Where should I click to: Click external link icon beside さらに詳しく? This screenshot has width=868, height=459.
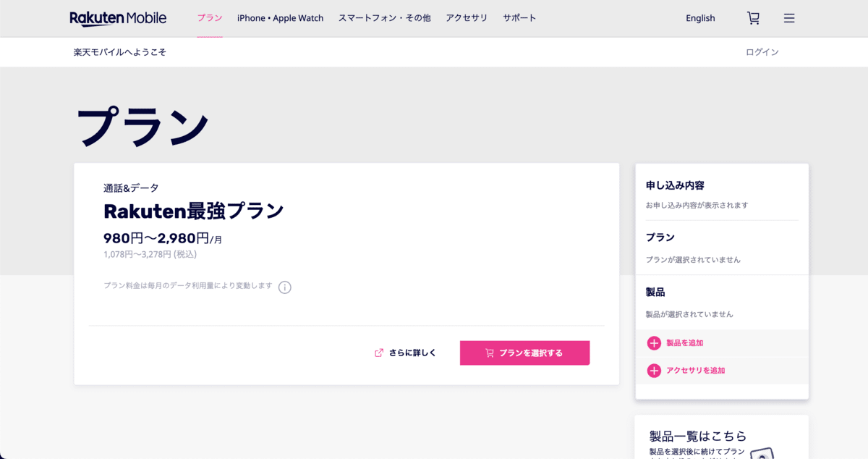[x=379, y=353]
